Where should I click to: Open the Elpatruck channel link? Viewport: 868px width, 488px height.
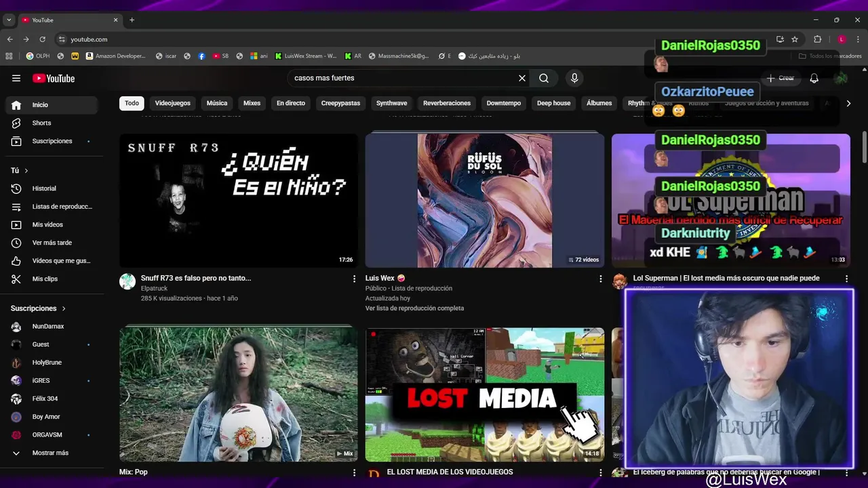[154, 288]
